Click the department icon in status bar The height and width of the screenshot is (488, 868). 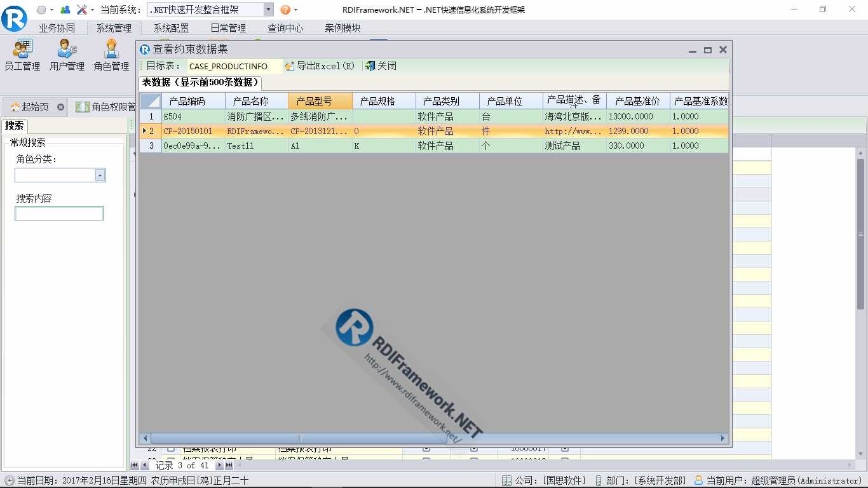tap(598, 480)
